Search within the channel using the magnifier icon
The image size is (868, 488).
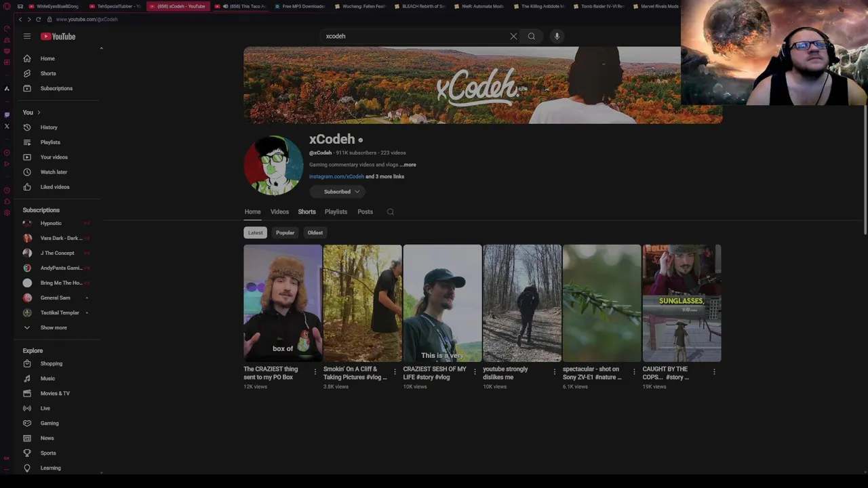coord(391,211)
